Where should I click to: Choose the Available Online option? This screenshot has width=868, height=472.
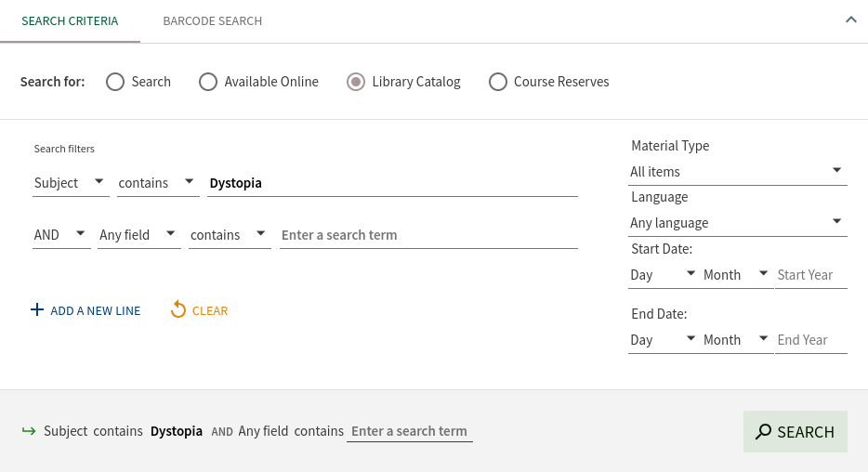tap(208, 82)
